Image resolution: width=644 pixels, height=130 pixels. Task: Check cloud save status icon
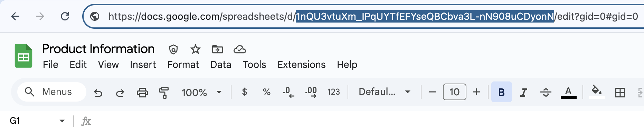[x=239, y=50]
